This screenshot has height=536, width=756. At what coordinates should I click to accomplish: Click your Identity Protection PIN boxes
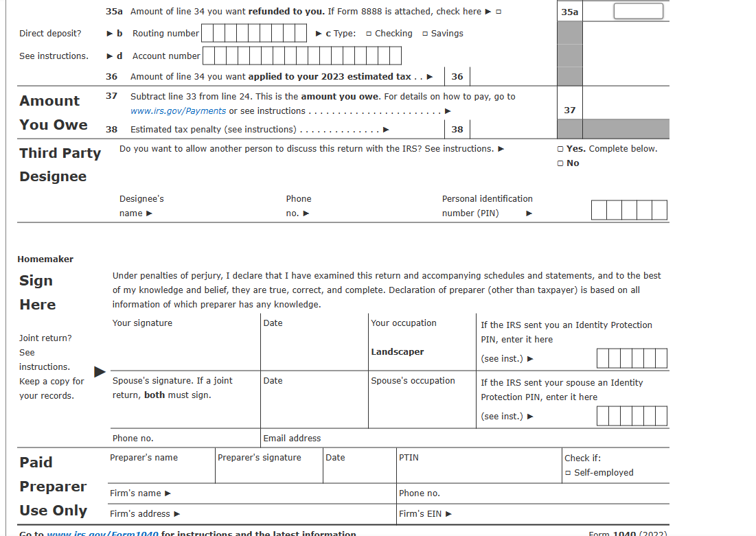632,359
